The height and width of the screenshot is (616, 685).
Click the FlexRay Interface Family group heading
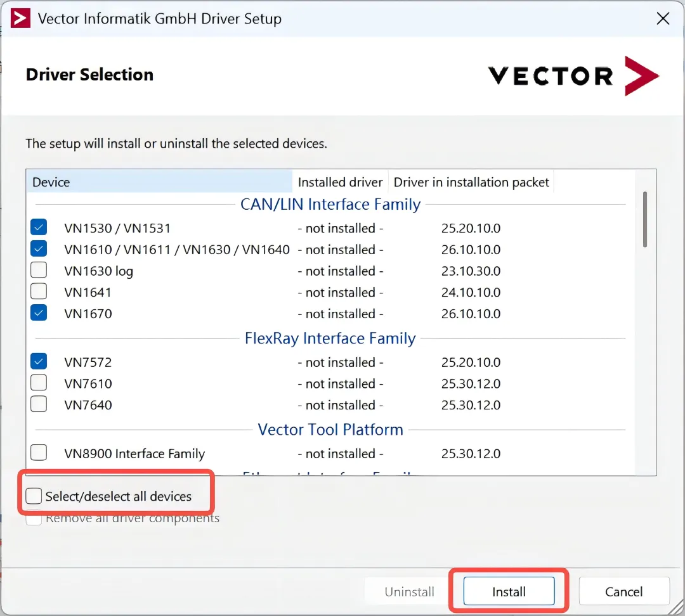click(x=330, y=338)
